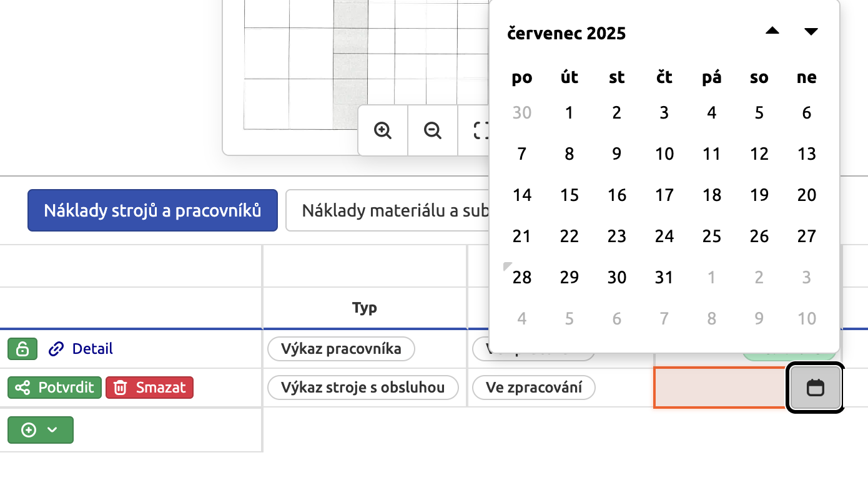Open the date picker calendar icon

[x=815, y=387]
